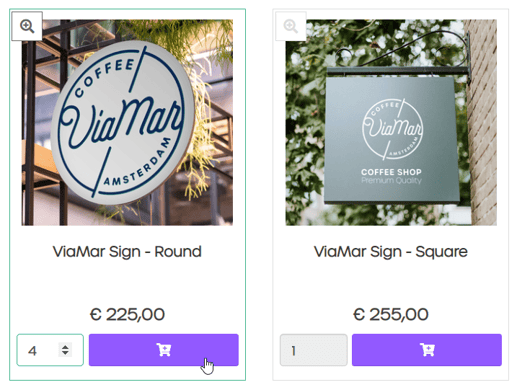Open the ViaMar Sign - Round product photo
Viewport: 517px width, 390px height.
[127, 122]
